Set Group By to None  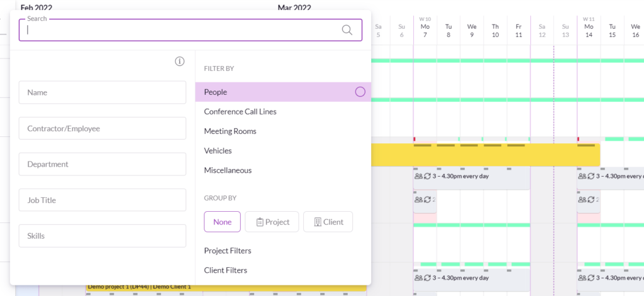pos(222,222)
